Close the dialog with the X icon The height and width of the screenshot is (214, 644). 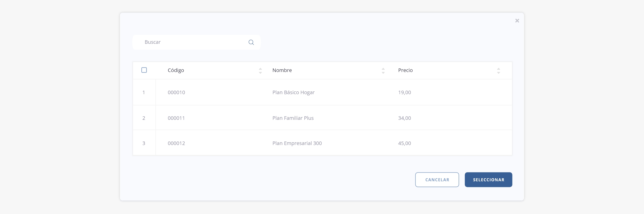[x=517, y=21]
